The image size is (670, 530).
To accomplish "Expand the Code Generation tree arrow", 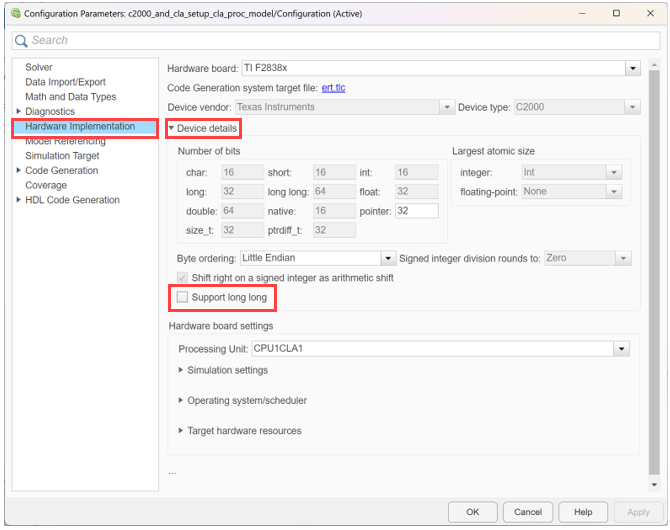I will (x=18, y=171).
